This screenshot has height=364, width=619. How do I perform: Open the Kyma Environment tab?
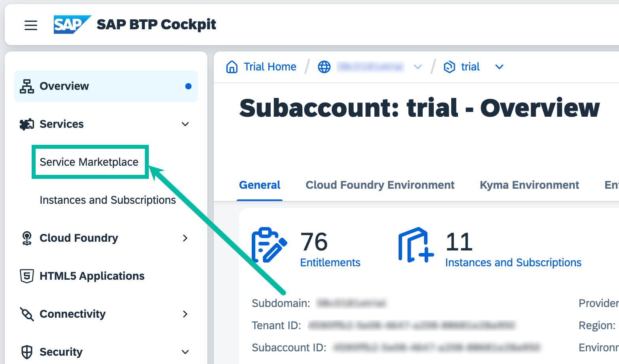pos(529,185)
